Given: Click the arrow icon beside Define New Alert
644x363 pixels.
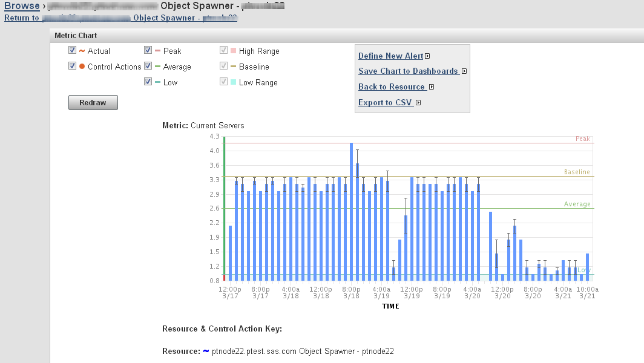Looking at the screenshot, I should click(x=427, y=56).
